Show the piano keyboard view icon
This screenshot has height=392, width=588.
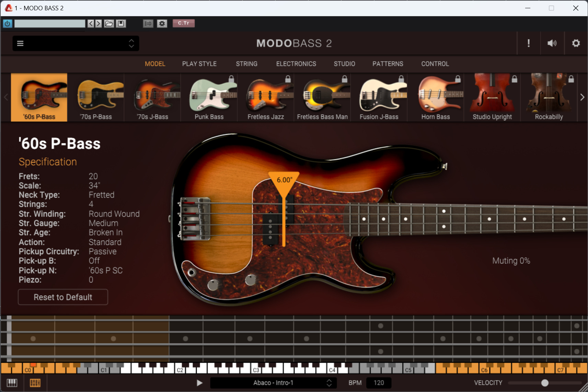point(12,383)
